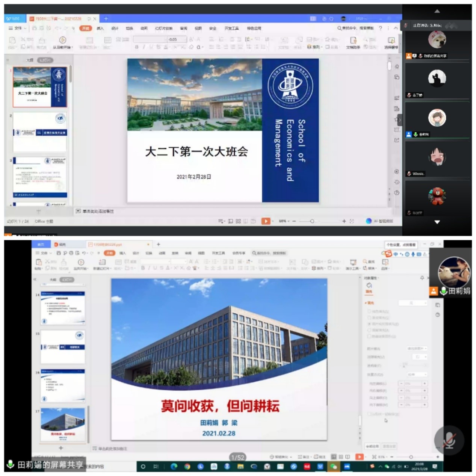Open the 插入 tab in the top window
476x476 pixels.
100,28
